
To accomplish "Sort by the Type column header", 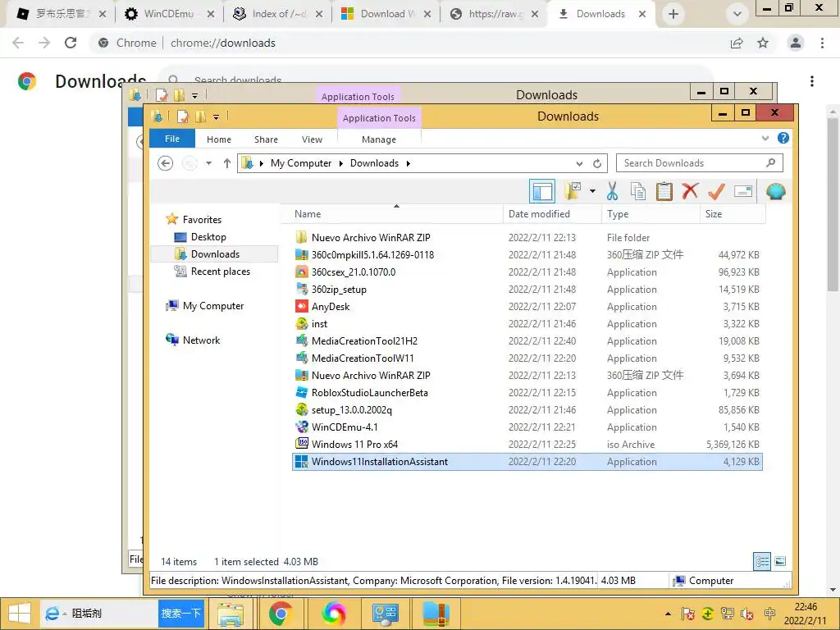I will (651, 214).
